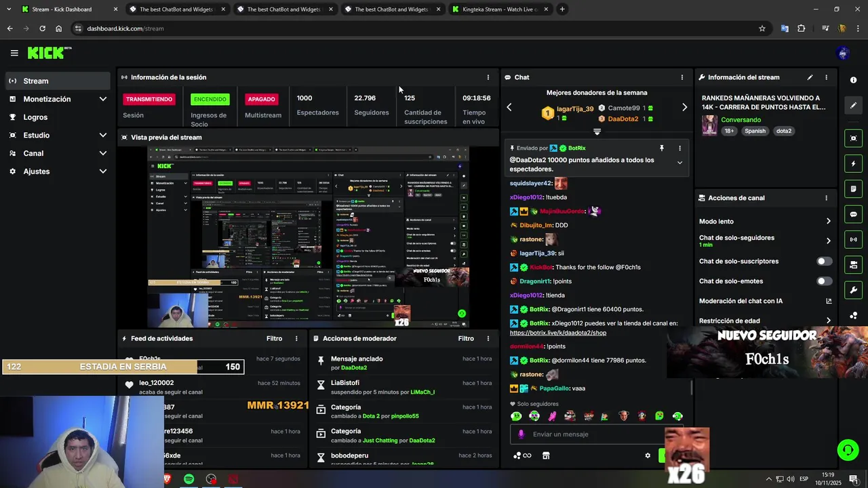Screen dimensions: 868x488
Task: Click the screen capture icon in right rail
Action: click(x=853, y=138)
